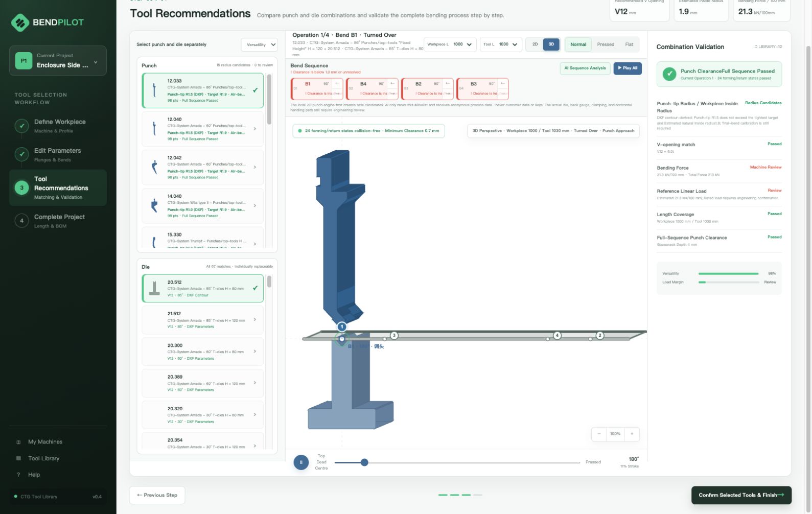Zoom in with the plus icon
Screen dimensions: 812x514
632,434
